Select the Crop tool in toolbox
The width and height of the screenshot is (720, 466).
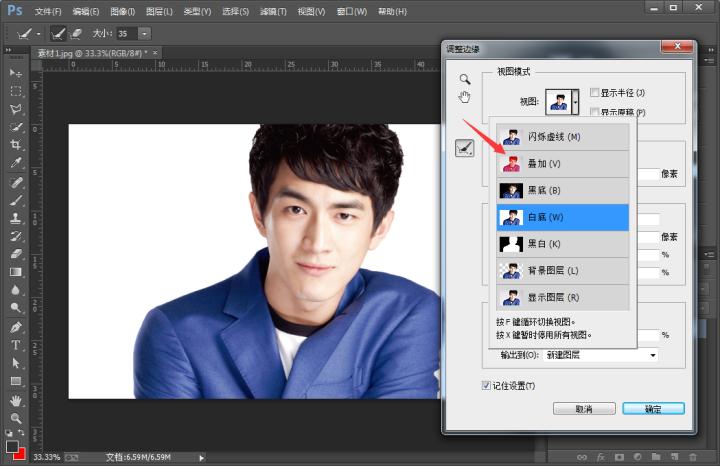click(16, 145)
